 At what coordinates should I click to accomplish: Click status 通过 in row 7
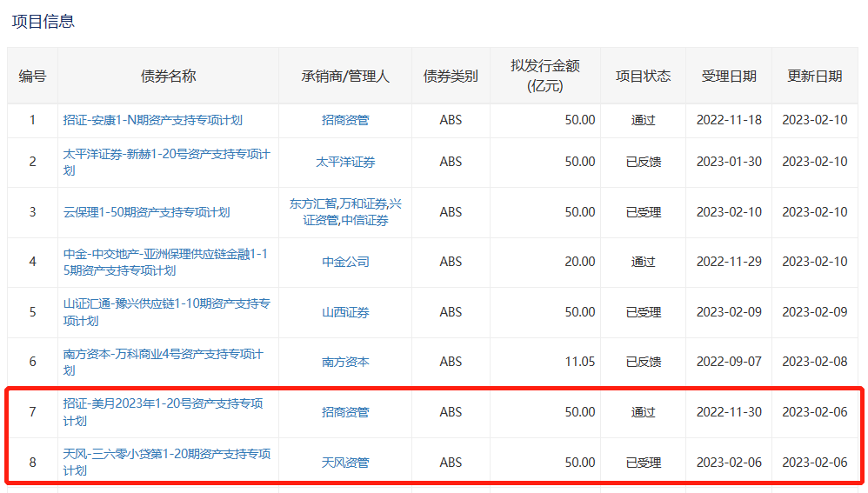click(644, 412)
